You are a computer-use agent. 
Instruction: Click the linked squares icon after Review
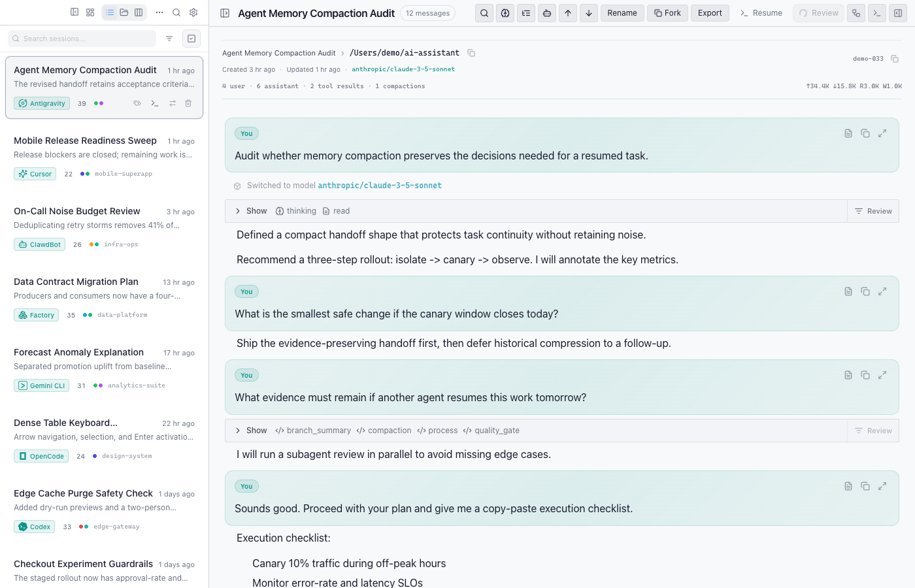[x=856, y=13]
